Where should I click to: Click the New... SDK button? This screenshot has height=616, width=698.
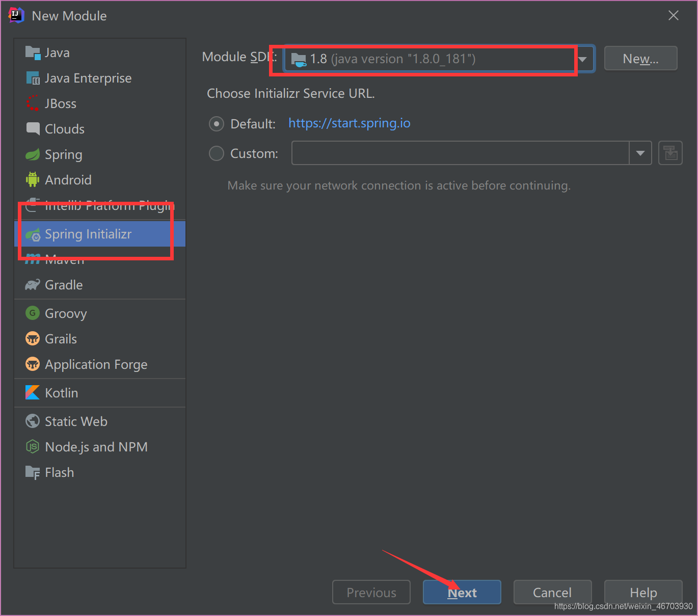(640, 59)
